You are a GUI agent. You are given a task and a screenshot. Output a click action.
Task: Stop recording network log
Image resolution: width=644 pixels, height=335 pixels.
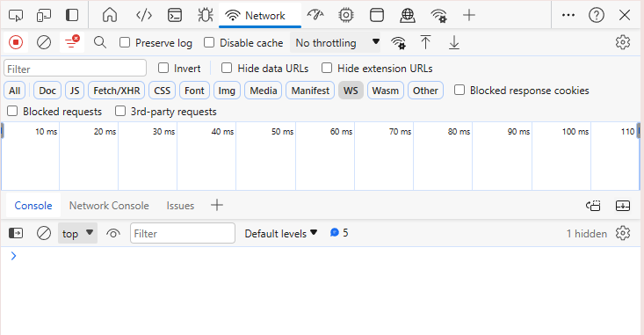coord(16,42)
